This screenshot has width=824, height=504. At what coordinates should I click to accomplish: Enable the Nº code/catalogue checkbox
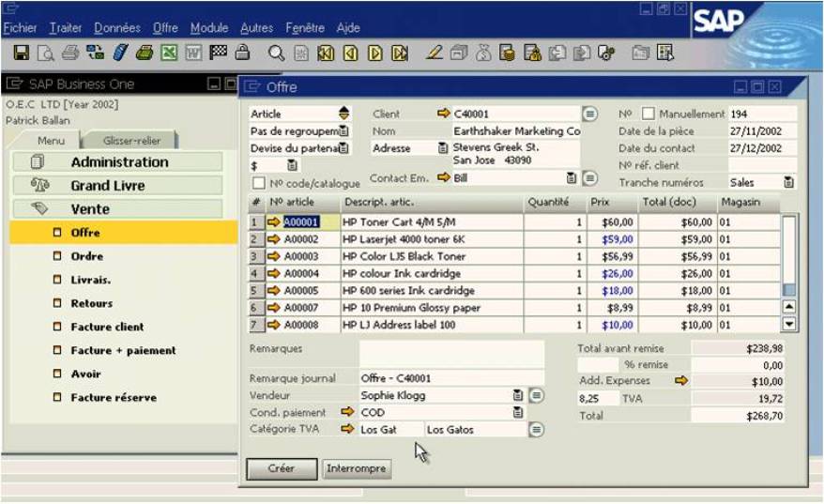(258, 183)
